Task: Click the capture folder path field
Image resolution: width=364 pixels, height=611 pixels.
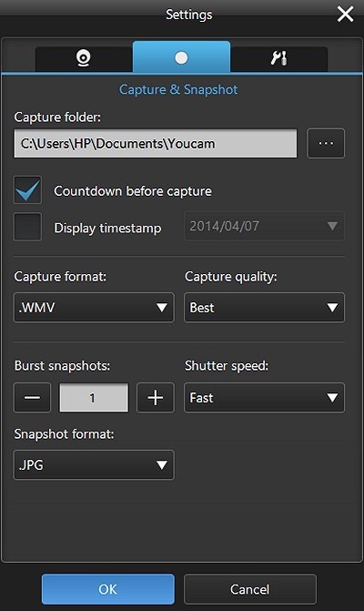Action: coord(156,143)
